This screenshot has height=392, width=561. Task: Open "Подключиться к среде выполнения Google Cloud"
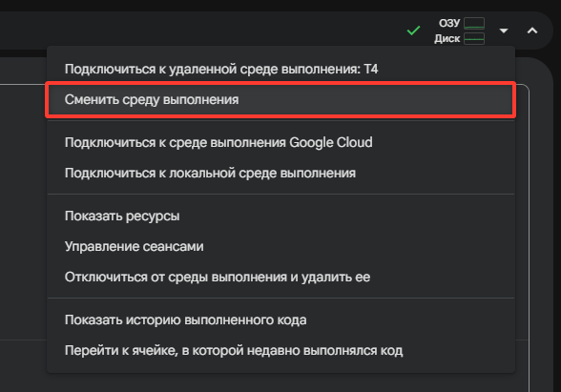280,142
